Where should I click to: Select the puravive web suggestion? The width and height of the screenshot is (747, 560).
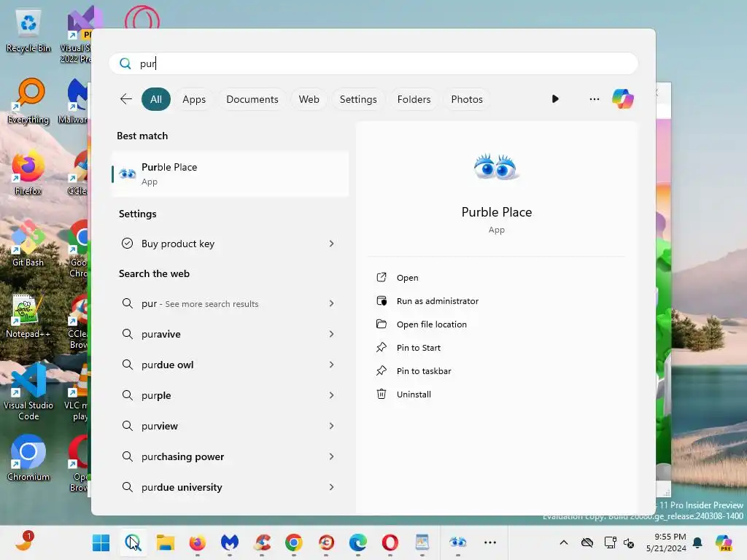tap(230, 334)
